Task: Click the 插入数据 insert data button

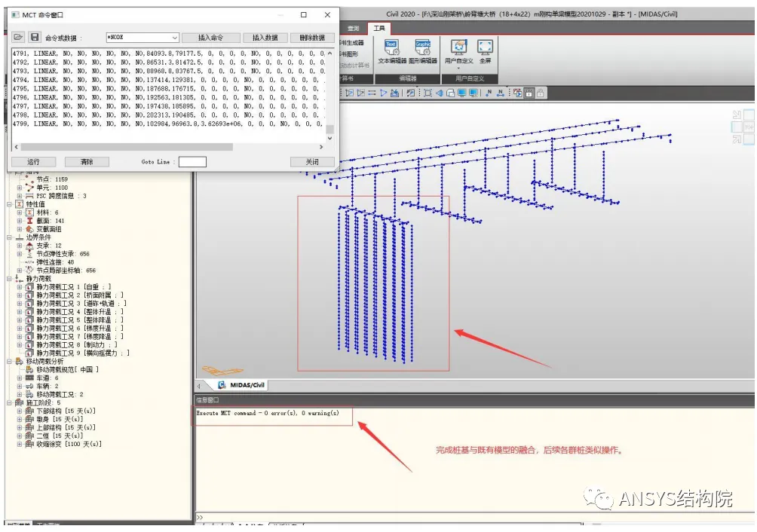Action: coord(265,37)
